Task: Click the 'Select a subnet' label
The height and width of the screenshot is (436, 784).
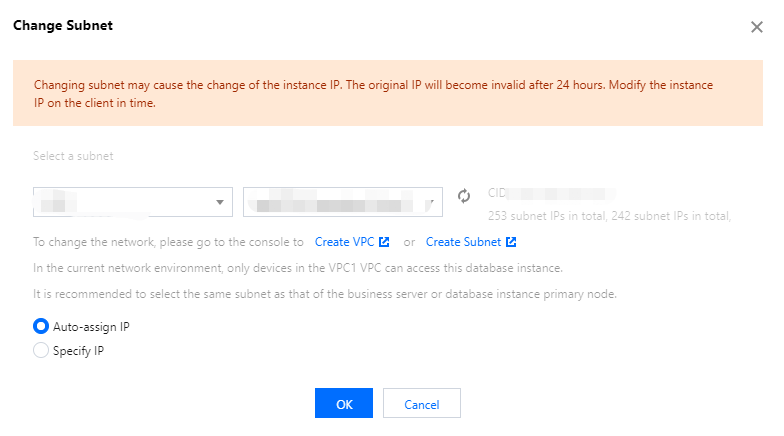Action: click(x=73, y=156)
